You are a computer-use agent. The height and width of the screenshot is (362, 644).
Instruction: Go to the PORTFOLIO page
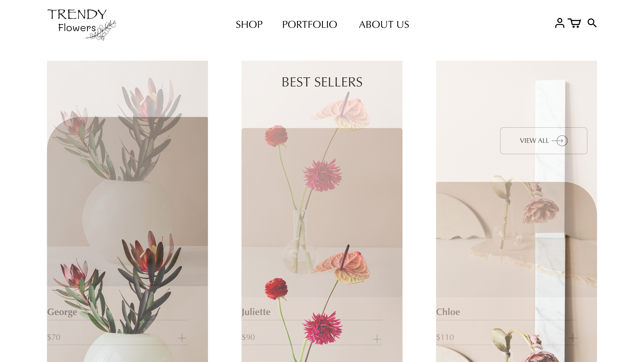tap(309, 25)
